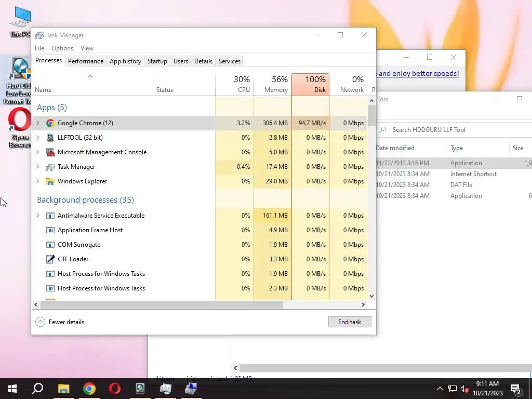Click the Google Chrome process icon
The image size is (532, 399).
pos(50,123)
